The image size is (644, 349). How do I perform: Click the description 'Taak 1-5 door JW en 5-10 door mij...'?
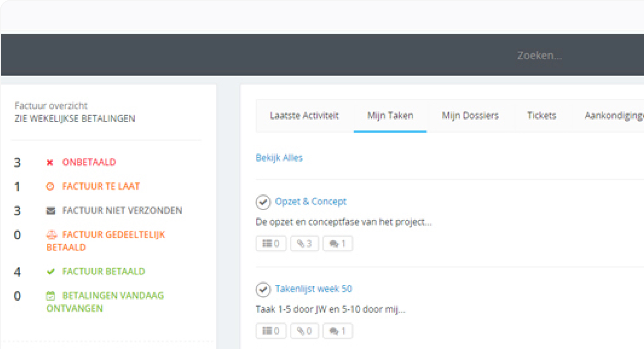[330, 310]
